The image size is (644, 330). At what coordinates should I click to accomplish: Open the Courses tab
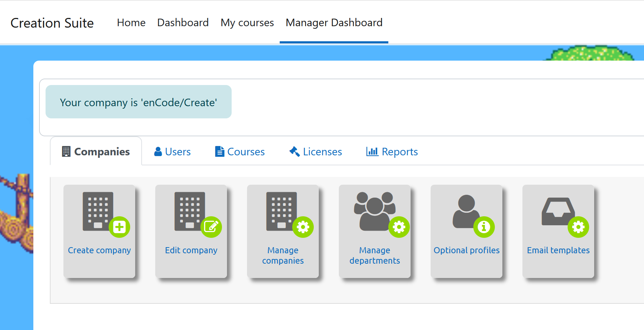coord(240,151)
